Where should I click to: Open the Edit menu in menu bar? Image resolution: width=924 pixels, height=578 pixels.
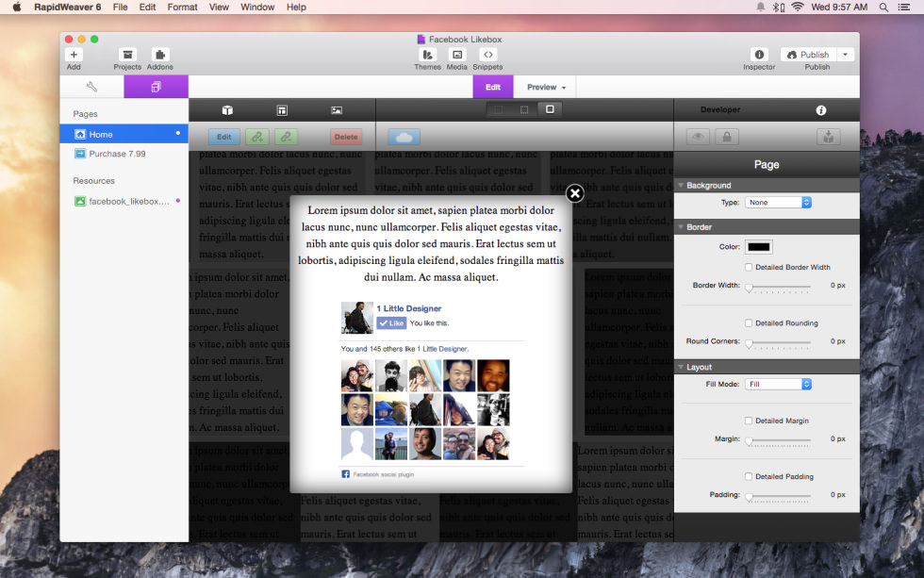pos(147,7)
